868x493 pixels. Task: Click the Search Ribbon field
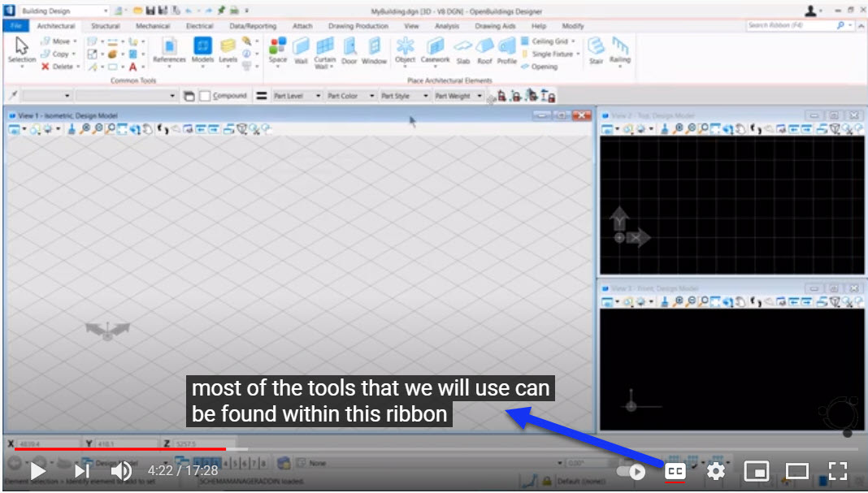(x=792, y=25)
